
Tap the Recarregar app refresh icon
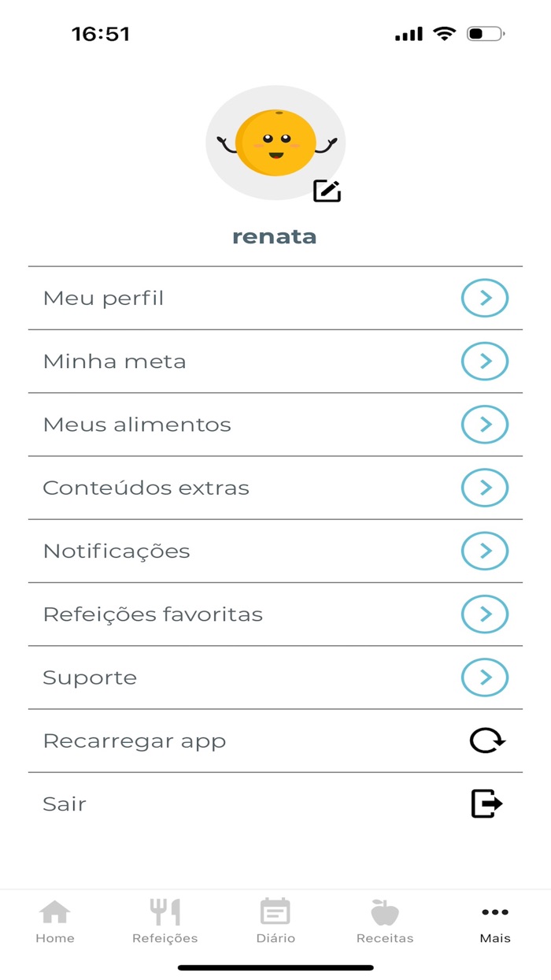click(486, 740)
